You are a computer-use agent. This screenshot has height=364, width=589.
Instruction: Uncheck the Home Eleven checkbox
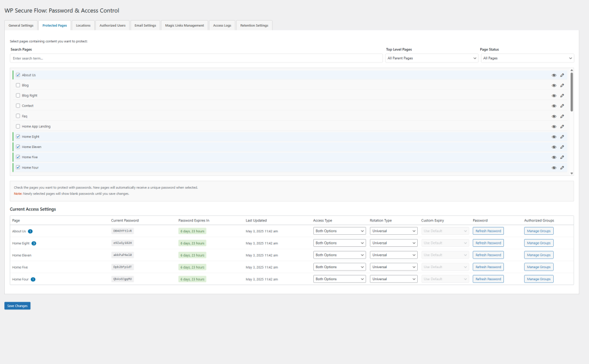click(x=18, y=147)
